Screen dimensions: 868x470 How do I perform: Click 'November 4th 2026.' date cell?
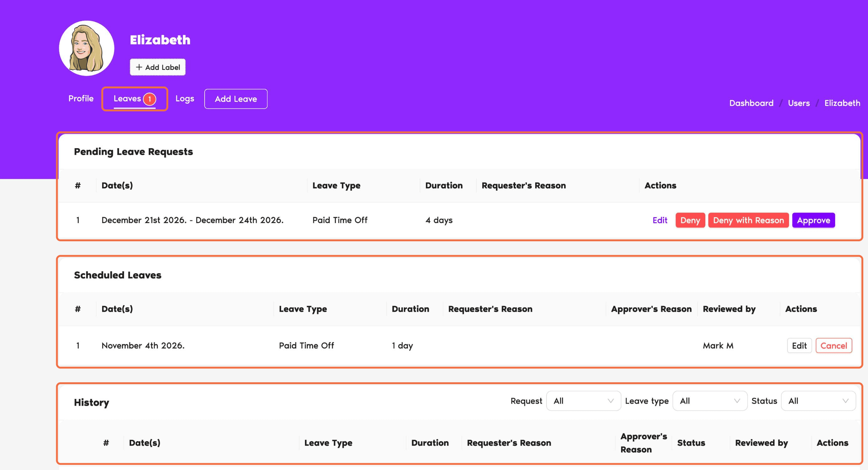(143, 345)
